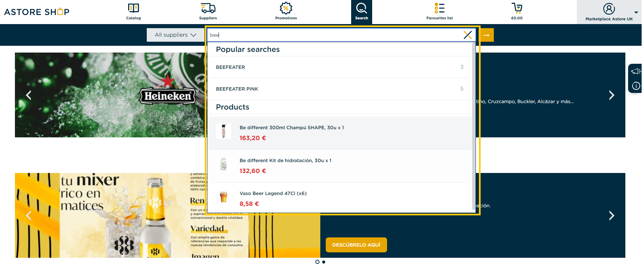644x271 pixels.
Task: Click the 132,60 € price
Action: coord(253,171)
